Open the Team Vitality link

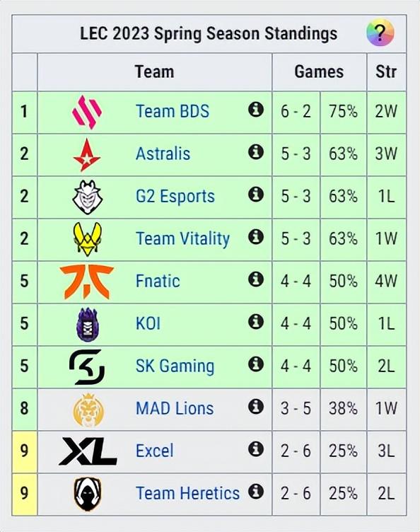[x=182, y=238]
